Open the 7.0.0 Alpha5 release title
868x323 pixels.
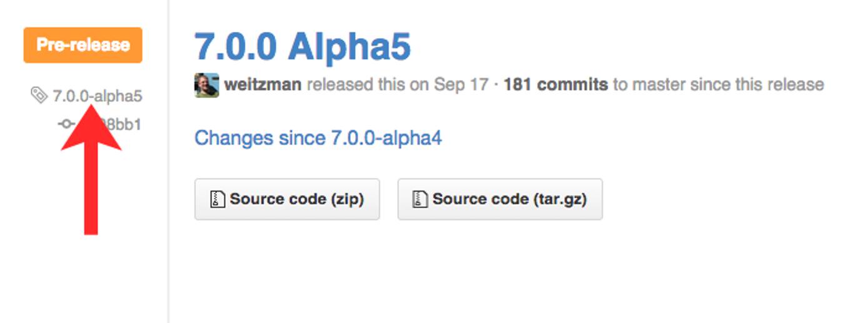(x=303, y=47)
